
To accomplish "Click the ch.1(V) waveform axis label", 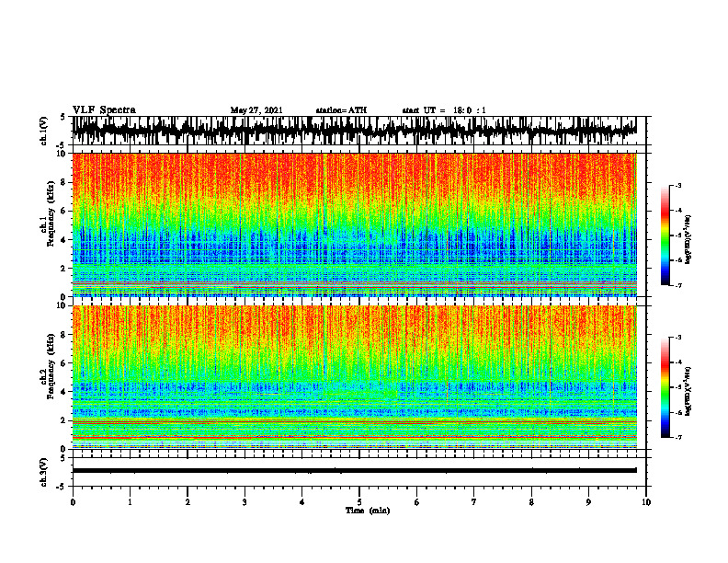I will click(x=44, y=131).
